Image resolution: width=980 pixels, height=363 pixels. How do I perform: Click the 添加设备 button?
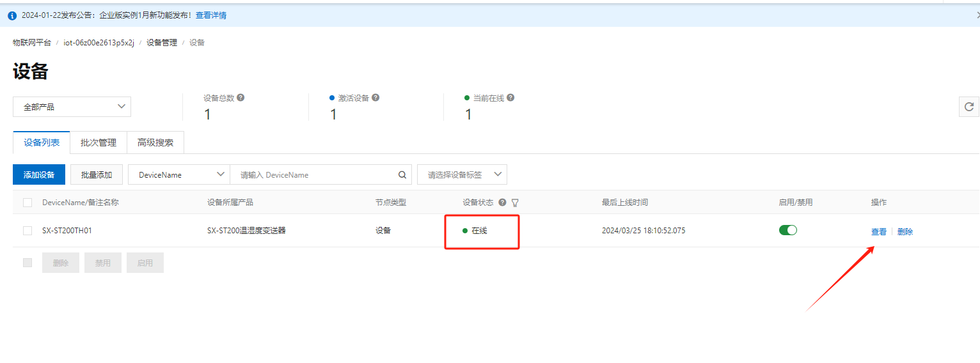[x=39, y=174]
